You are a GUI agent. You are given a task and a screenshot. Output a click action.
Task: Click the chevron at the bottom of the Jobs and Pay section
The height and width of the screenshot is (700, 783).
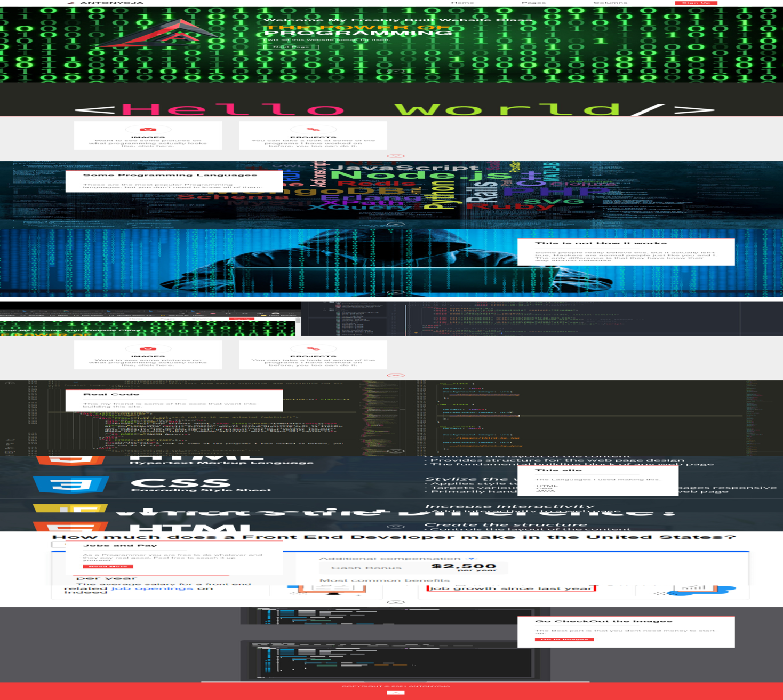[395, 602]
